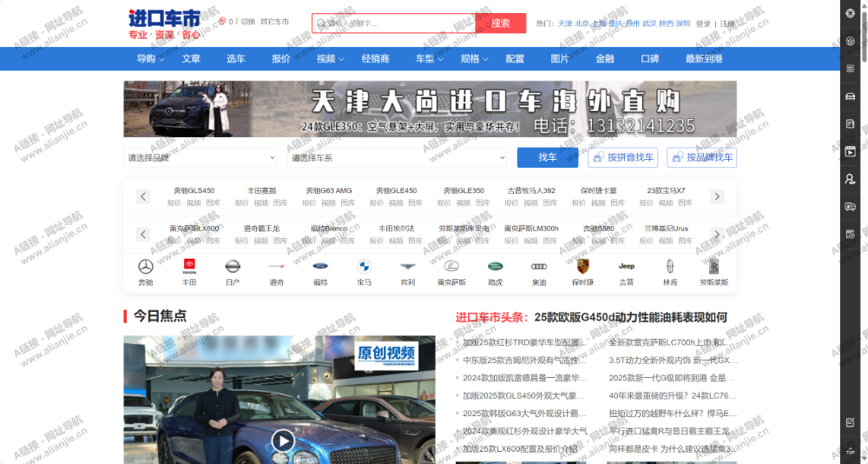Open the 图片 nav item
868x464 pixels.
tap(560, 59)
